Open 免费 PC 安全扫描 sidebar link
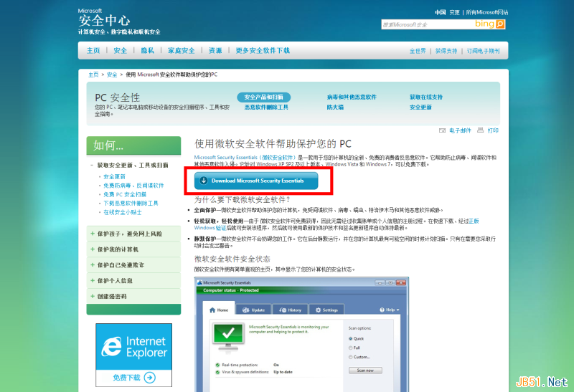Image resolution: width=574 pixels, height=392 pixels. [125, 194]
